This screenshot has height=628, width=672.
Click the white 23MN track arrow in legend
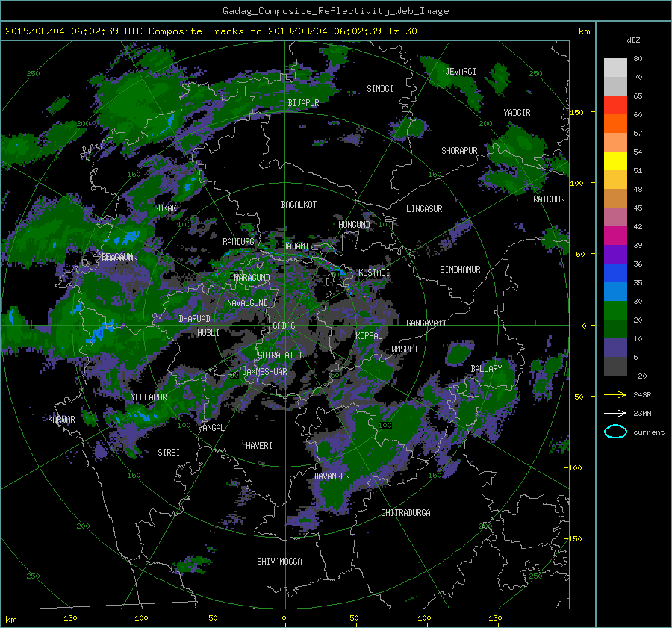click(x=615, y=413)
